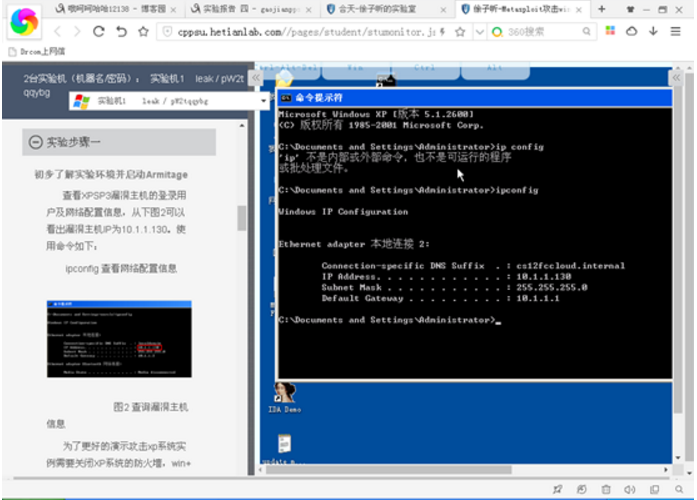Click the left instructions panel scrollbar thumb
Screen dimensions: 697x500
241,218
